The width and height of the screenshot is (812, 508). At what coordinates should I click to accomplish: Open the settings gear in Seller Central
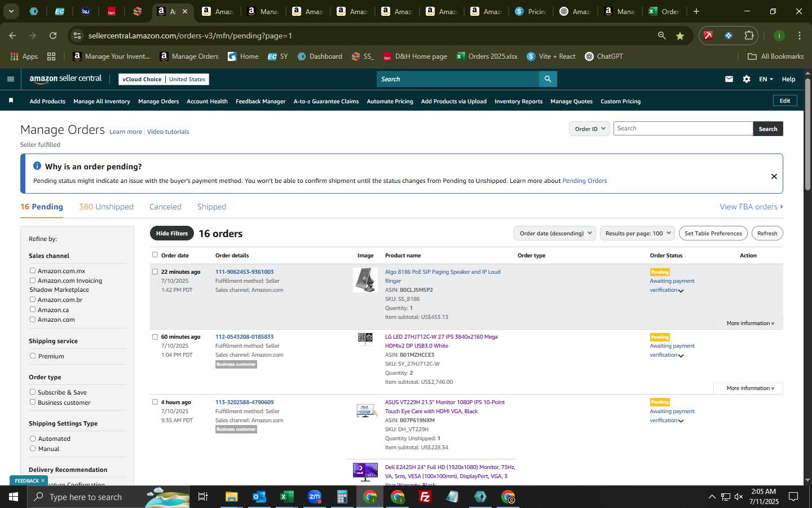(x=747, y=79)
